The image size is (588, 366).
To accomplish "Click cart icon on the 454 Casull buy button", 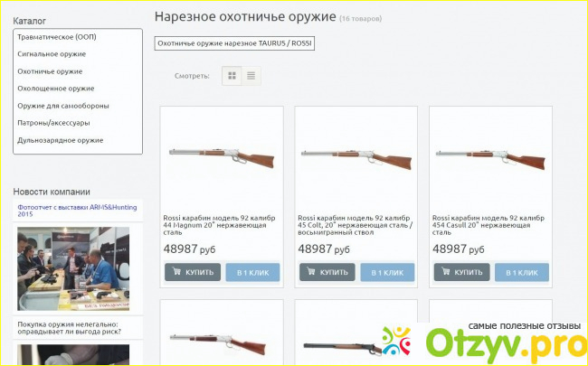I will pyautogui.click(x=445, y=271).
